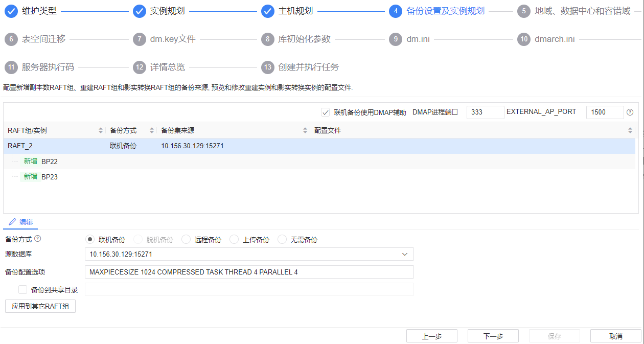Go to 地域、数据中心和容错域 step label
Viewport: 644px width, 344px height.
coord(583,11)
